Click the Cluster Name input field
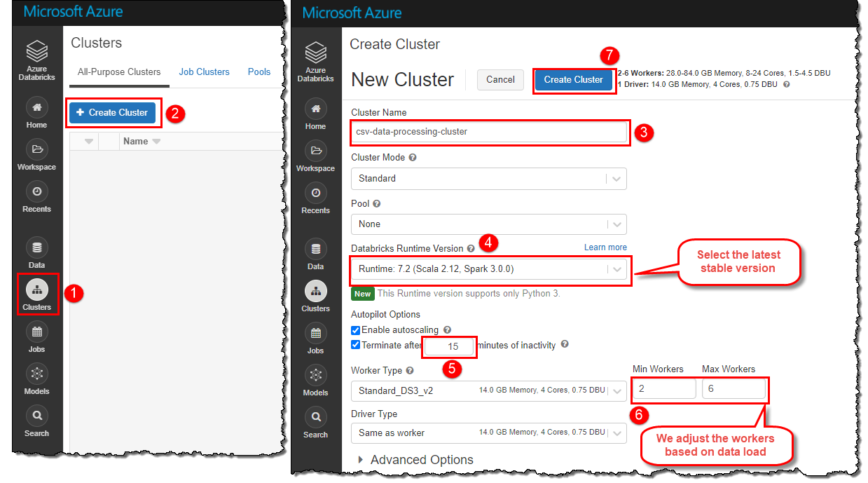868x483 pixels. [489, 132]
